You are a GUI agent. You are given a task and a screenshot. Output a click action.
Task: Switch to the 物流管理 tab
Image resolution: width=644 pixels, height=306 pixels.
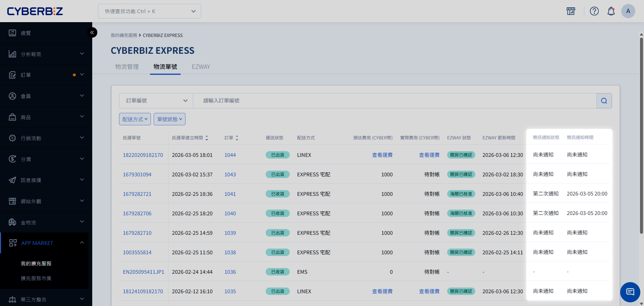point(127,67)
